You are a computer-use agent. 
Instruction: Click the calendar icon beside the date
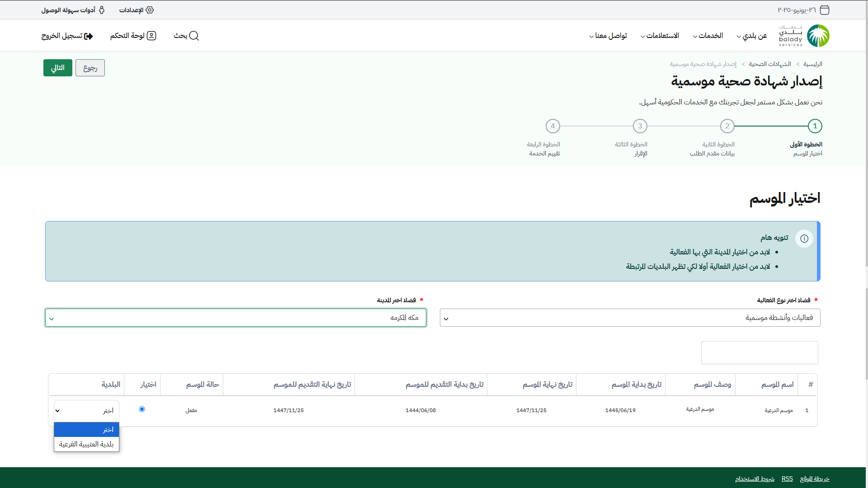[825, 10]
